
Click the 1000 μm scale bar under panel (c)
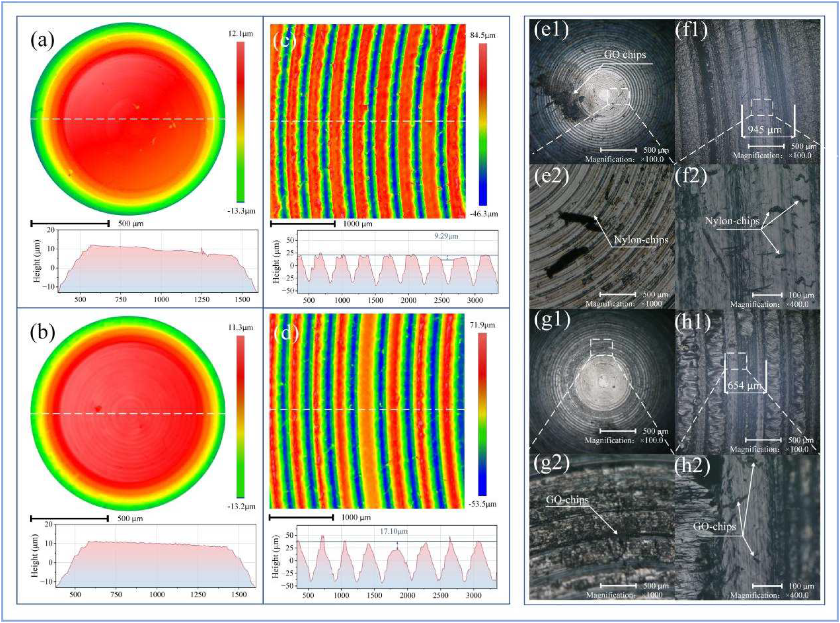point(303,224)
